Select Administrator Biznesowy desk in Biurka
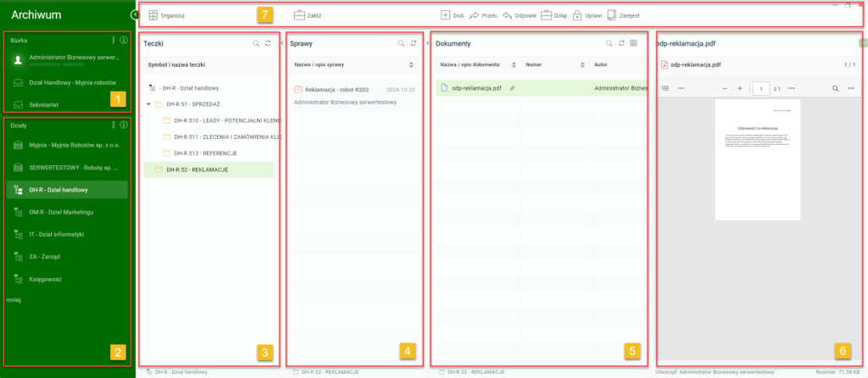This screenshot has width=868, height=378. click(67, 60)
